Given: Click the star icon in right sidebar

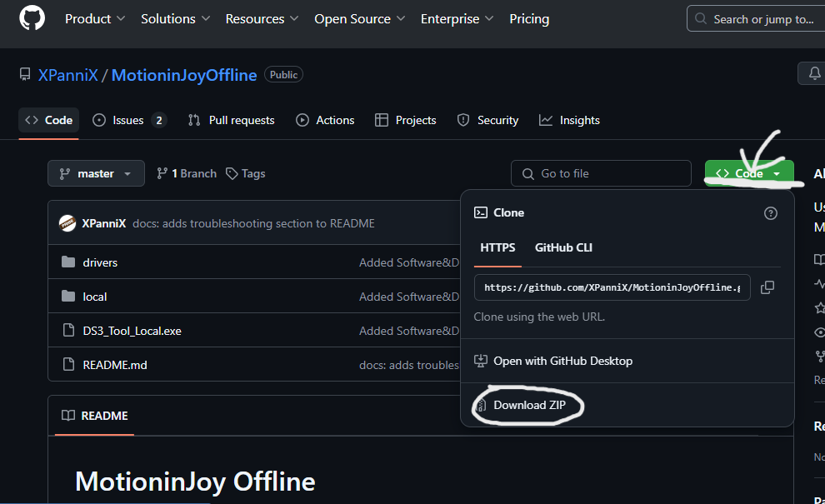Looking at the screenshot, I should click(820, 307).
